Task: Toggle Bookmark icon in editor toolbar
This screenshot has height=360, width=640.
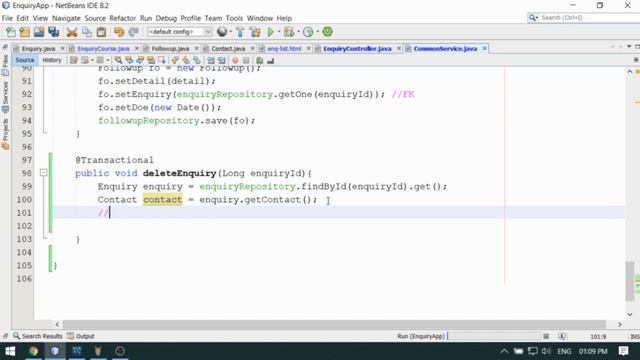Action: [197, 60]
